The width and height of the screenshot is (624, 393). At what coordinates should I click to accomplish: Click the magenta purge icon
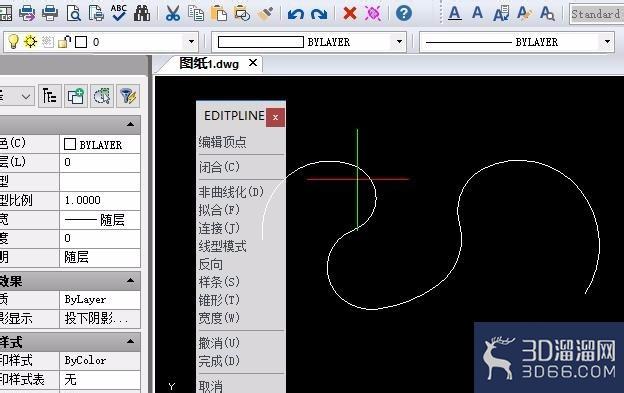tap(373, 13)
